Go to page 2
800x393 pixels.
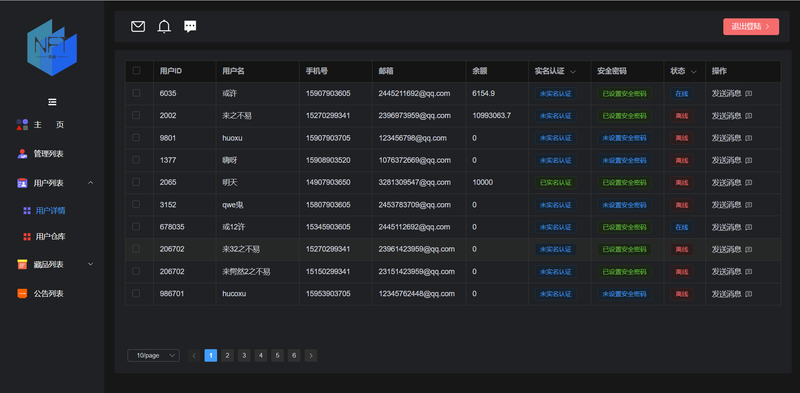228,355
